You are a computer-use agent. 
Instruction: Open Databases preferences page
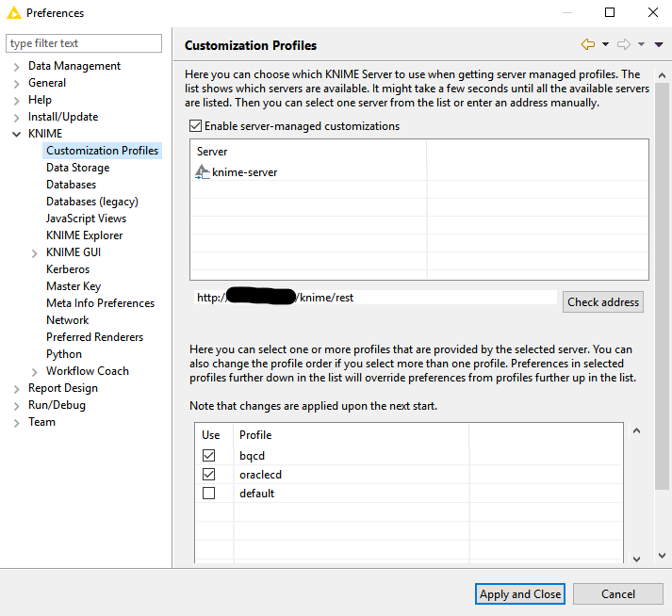click(71, 185)
